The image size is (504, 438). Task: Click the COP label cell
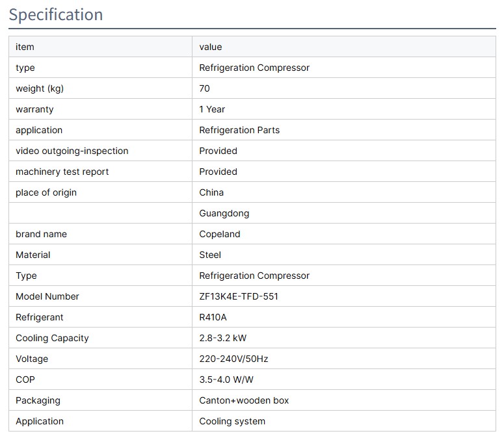point(25,380)
